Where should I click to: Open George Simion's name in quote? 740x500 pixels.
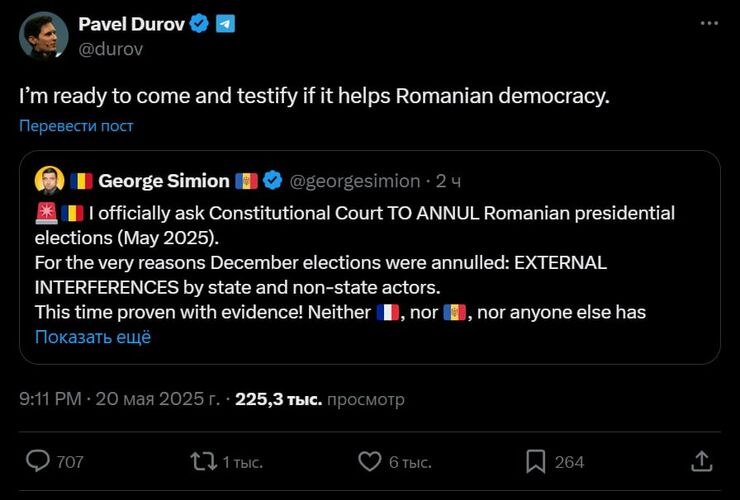tap(163, 181)
